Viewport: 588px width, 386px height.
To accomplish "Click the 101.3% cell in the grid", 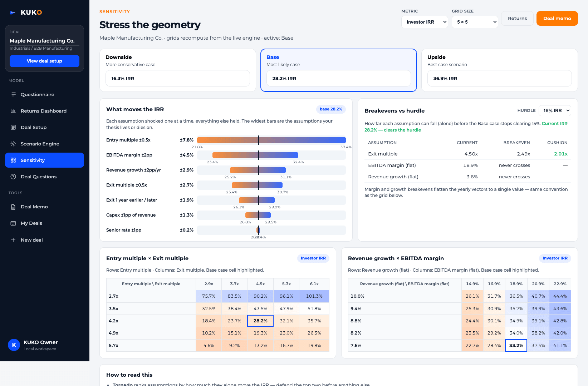I will [314, 296].
